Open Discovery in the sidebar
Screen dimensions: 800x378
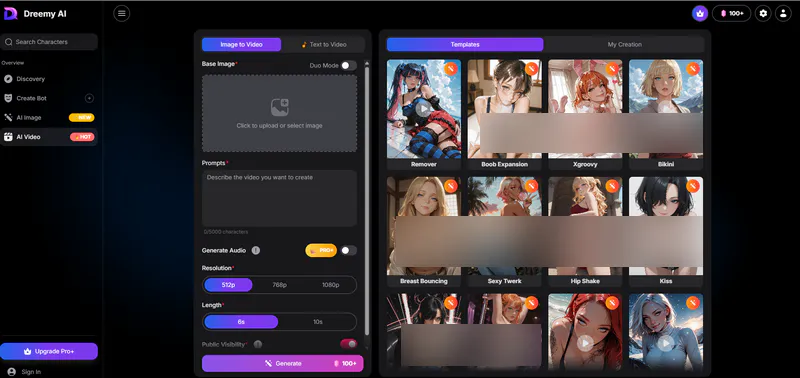click(49, 79)
